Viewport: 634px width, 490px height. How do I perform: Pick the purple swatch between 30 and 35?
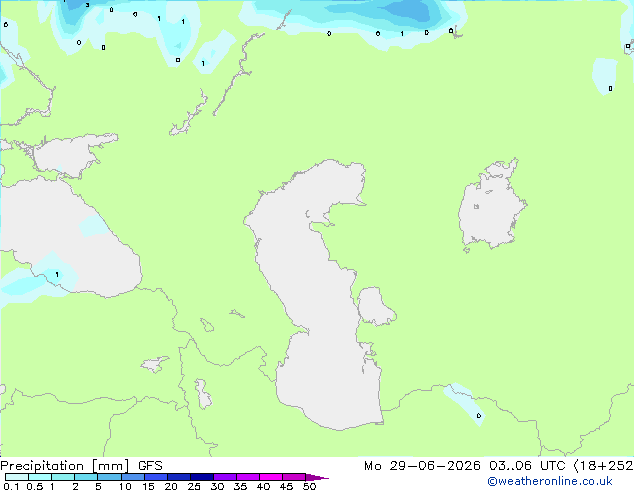pyautogui.click(x=224, y=477)
